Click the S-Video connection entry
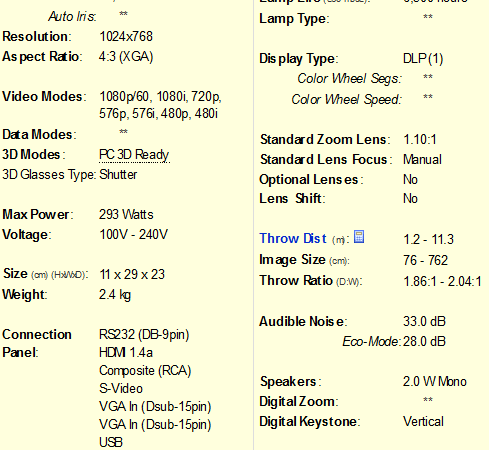 pos(121,388)
